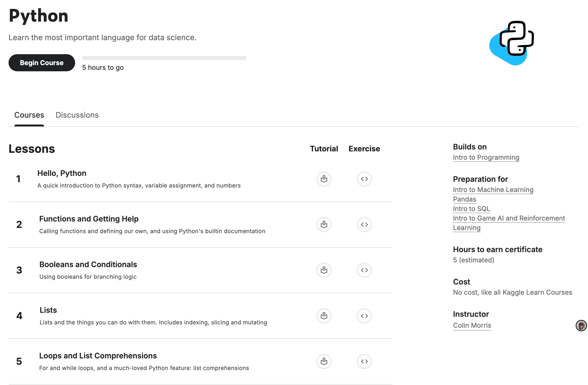The width and height of the screenshot is (588, 385).
Task: Open the exercise for Functions and Getting Help
Action: click(x=364, y=224)
